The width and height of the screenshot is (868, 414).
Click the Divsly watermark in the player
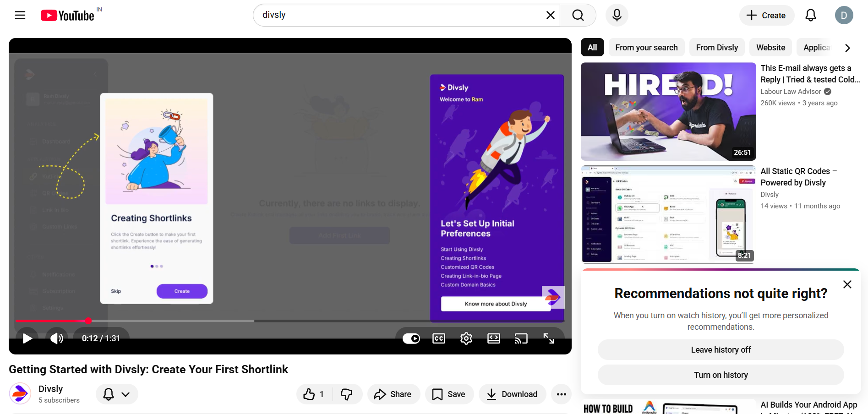tap(553, 297)
